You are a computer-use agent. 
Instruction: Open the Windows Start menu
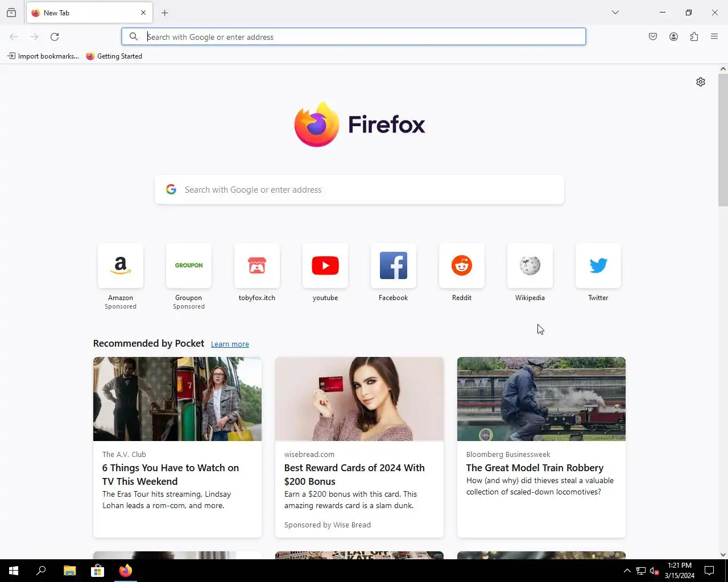click(x=14, y=571)
